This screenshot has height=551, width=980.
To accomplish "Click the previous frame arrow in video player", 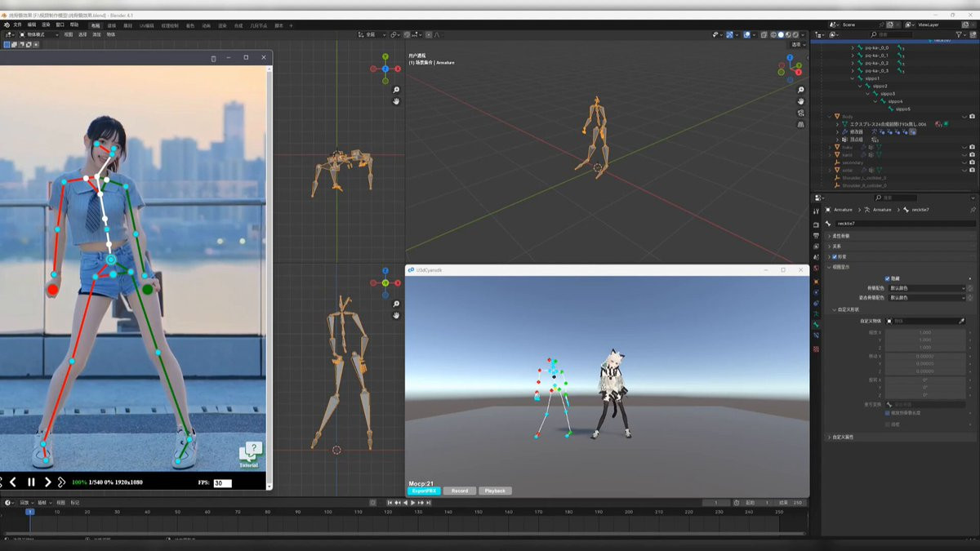I will [13, 482].
